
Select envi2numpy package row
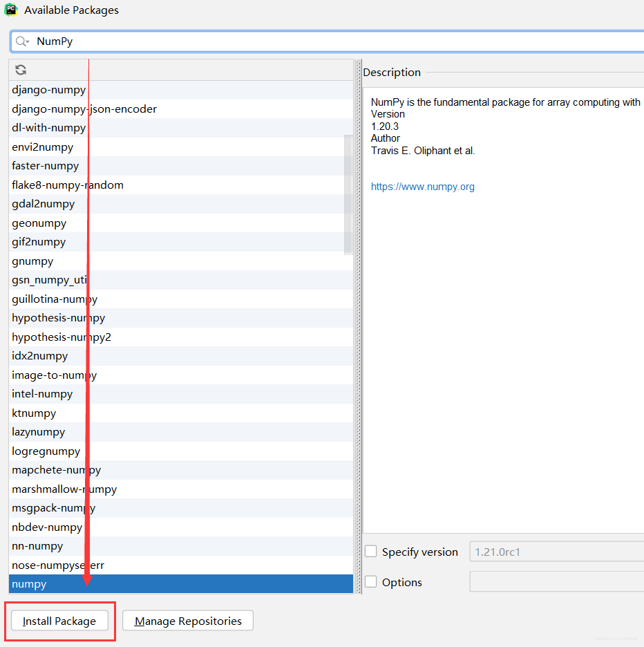click(x=181, y=147)
